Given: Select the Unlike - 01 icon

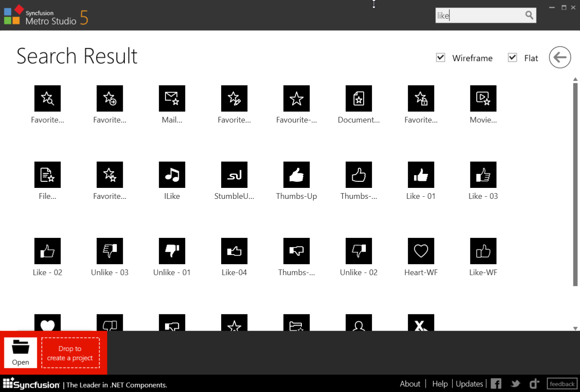Looking at the screenshot, I should (172, 251).
